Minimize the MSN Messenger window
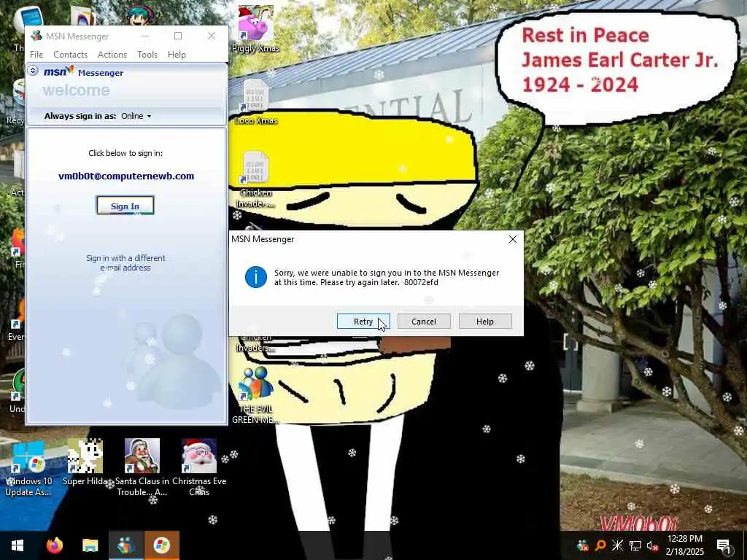The height and width of the screenshot is (560, 747). coord(145,36)
